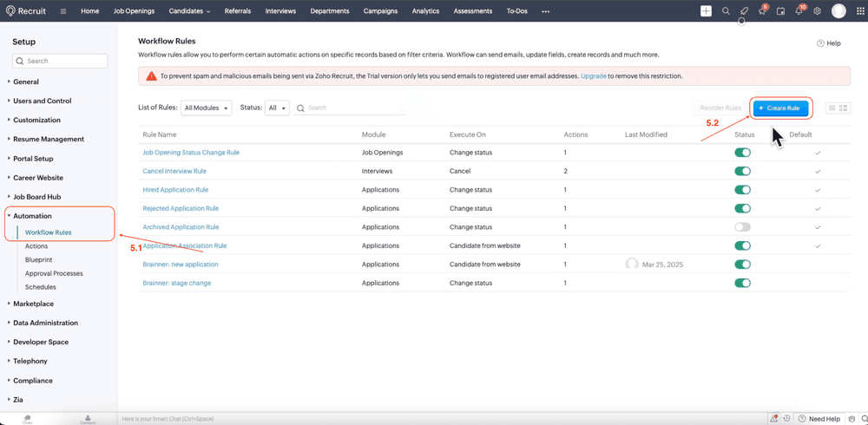
Task: Open the Campaigns tab
Action: tap(380, 11)
